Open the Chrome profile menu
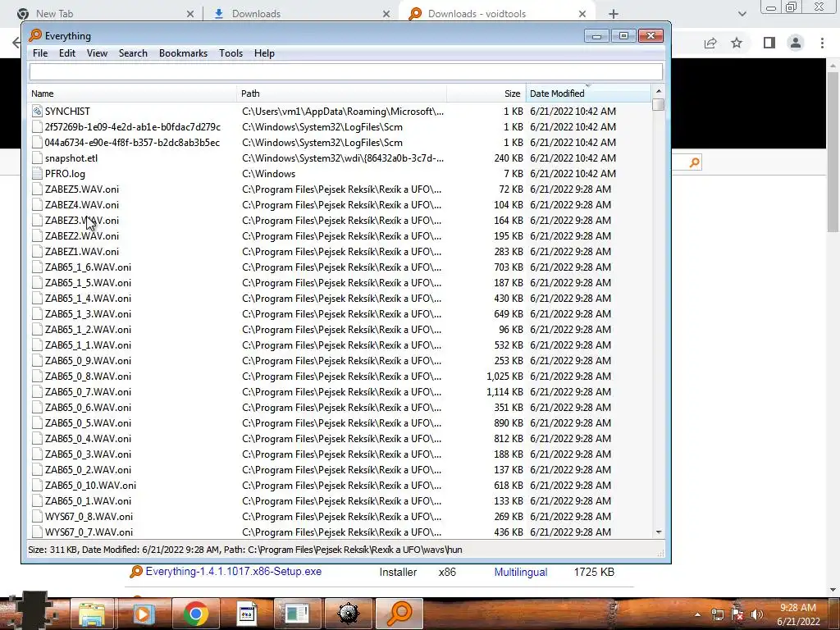This screenshot has width=840, height=630. pos(796,43)
